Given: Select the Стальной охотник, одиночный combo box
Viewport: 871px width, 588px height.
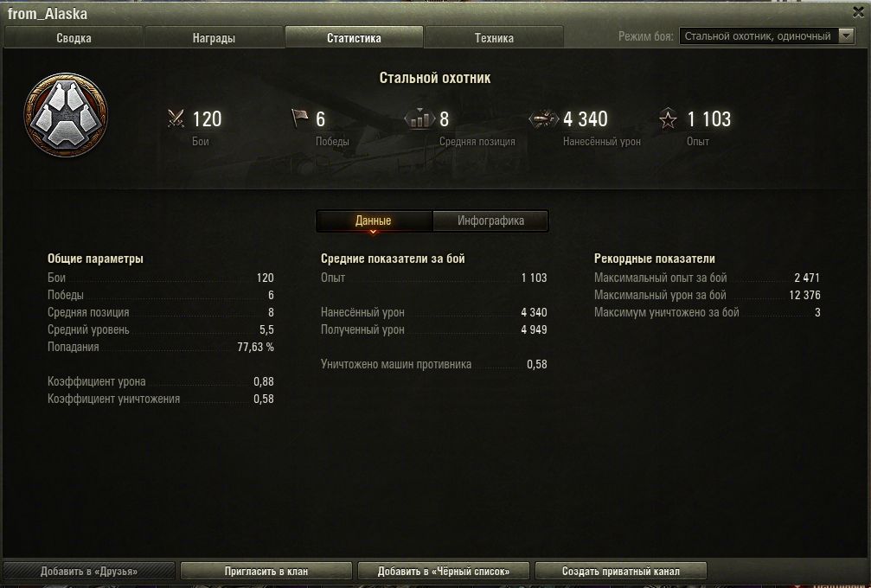Looking at the screenshot, I should pos(766,36).
